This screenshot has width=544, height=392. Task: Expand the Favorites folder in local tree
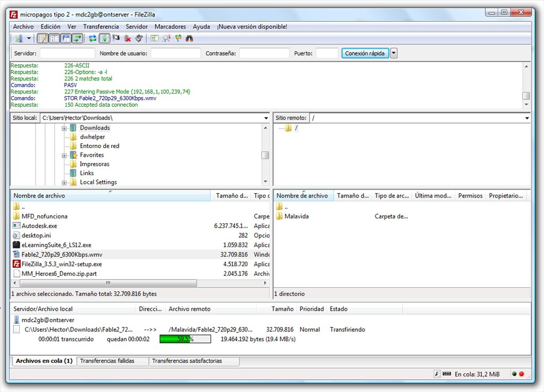click(x=65, y=155)
